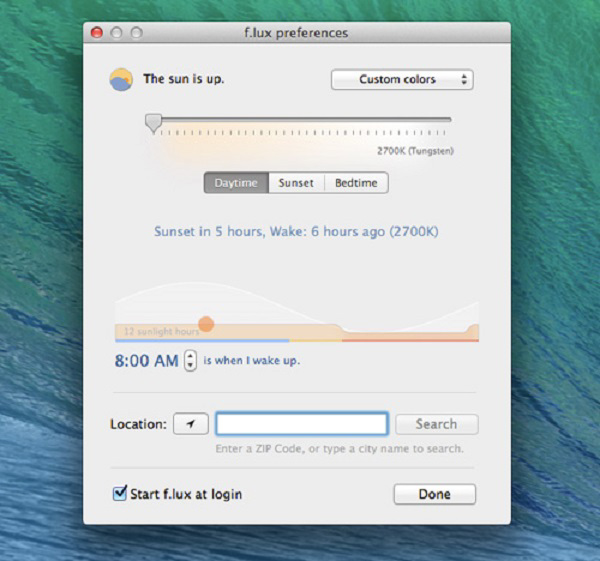
Task: Decrease wake time with stepper down arrow
Action: [x=191, y=366]
